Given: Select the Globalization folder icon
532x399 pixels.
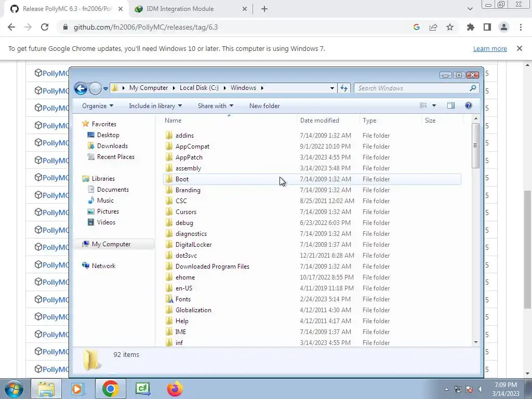Looking at the screenshot, I should [x=169, y=310].
